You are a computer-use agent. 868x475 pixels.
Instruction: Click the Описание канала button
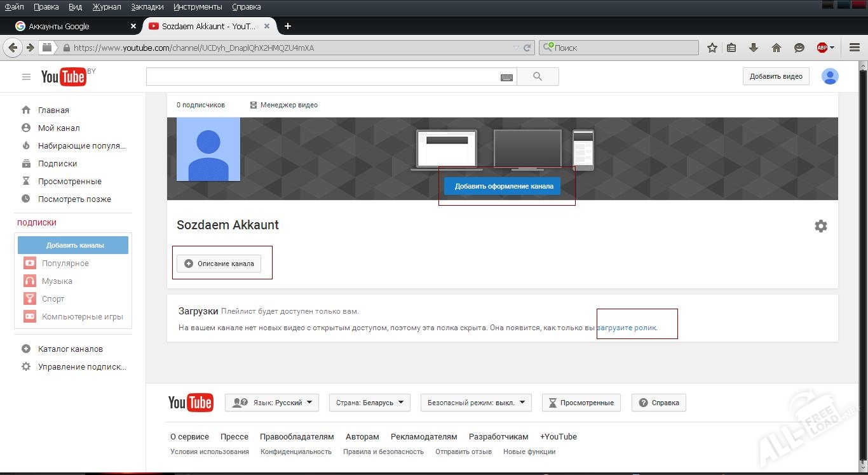point(219,264)
